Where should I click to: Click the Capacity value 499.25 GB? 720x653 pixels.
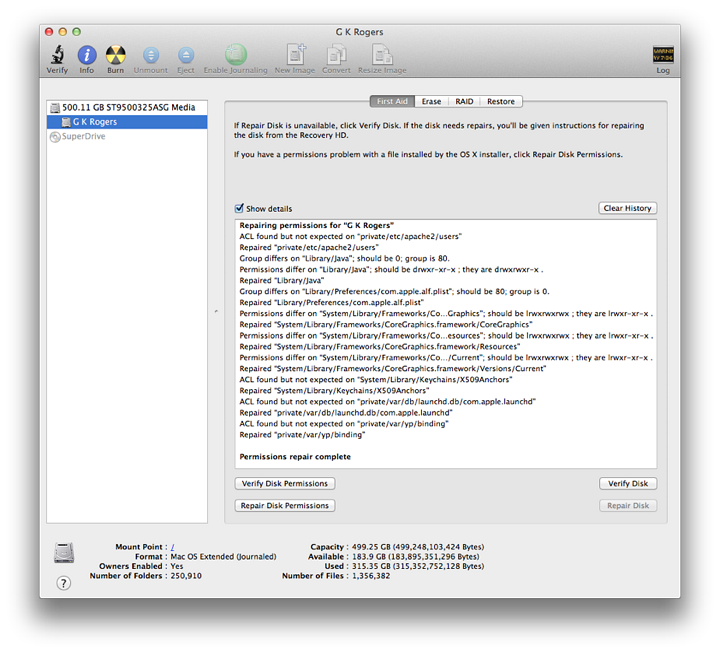tap(418, 547)
